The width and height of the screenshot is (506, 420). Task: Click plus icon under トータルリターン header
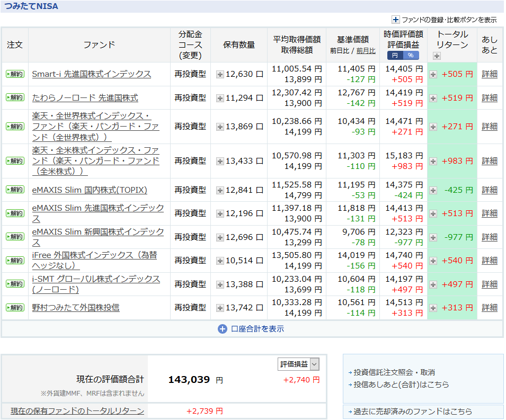pyautogui.click(x=437, y=56)
